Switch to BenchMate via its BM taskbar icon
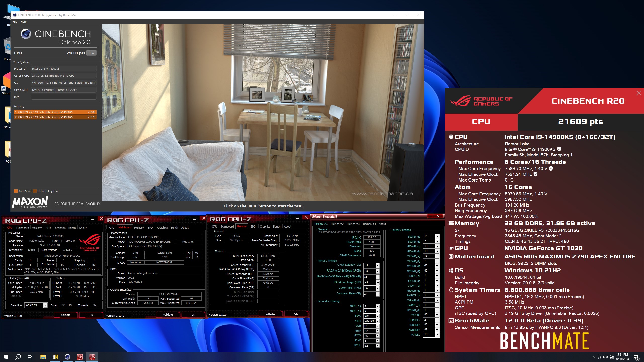 coord(55,357)
